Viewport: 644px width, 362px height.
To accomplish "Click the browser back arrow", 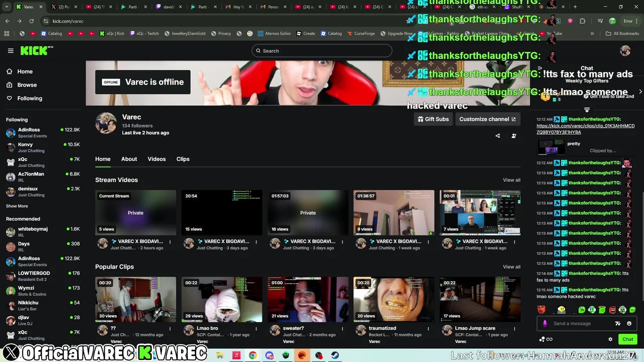I will (x=7, y=21).
